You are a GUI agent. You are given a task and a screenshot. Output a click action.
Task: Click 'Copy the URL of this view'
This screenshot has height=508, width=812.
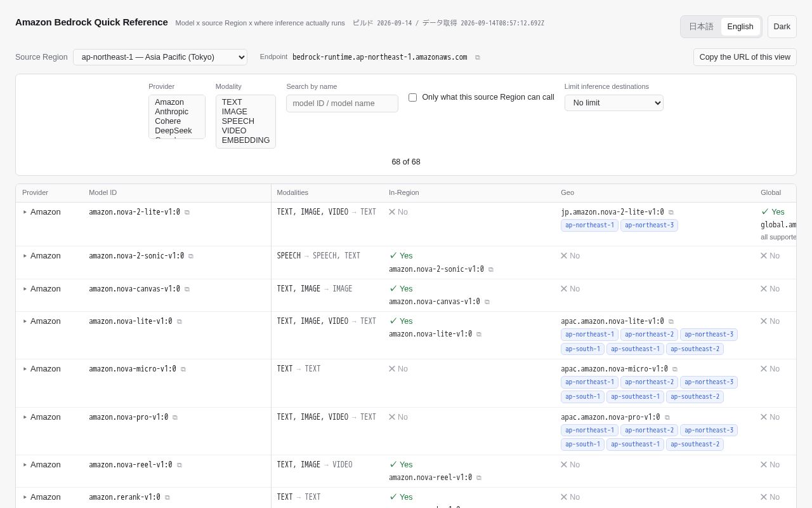[x=745, y=57]
